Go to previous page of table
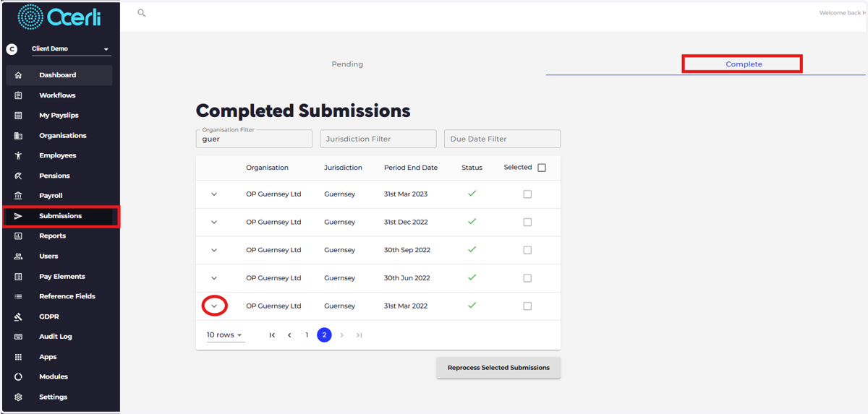 coord(289,335)
